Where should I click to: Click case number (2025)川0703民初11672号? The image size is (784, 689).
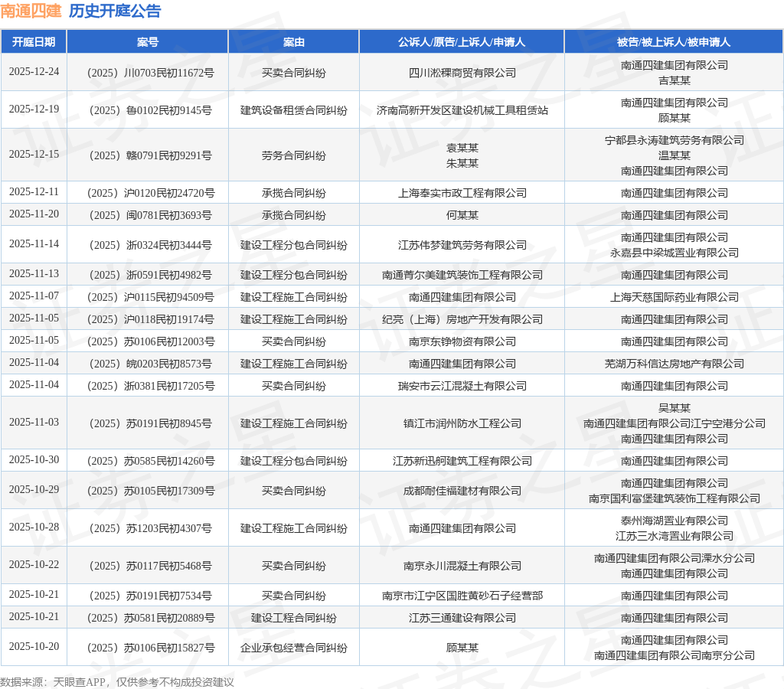[151, 73]
